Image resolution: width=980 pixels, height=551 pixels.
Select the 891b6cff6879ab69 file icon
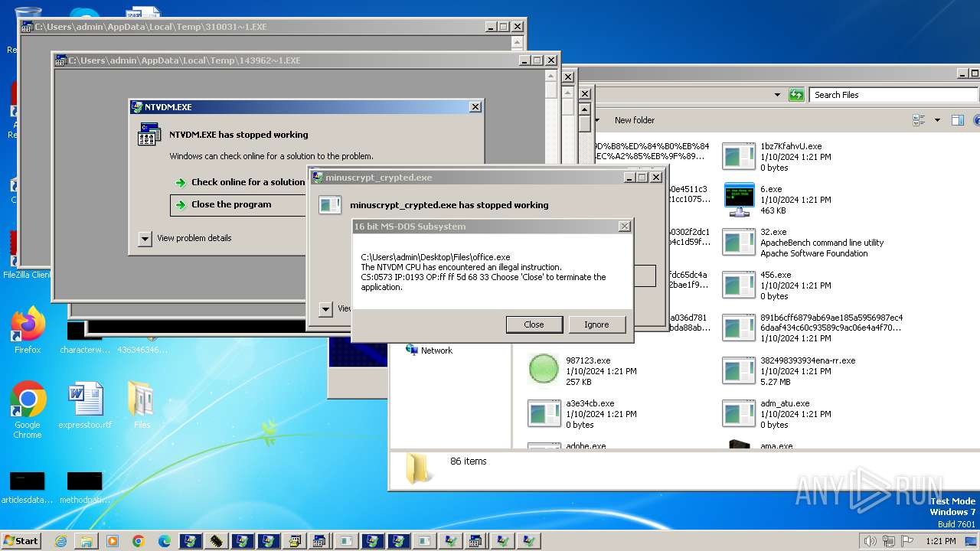(739, 328)
